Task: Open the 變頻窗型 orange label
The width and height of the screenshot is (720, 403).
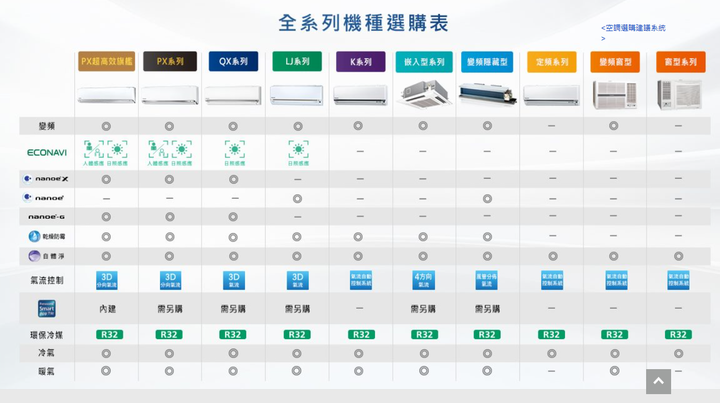Action: click(615, 62)
